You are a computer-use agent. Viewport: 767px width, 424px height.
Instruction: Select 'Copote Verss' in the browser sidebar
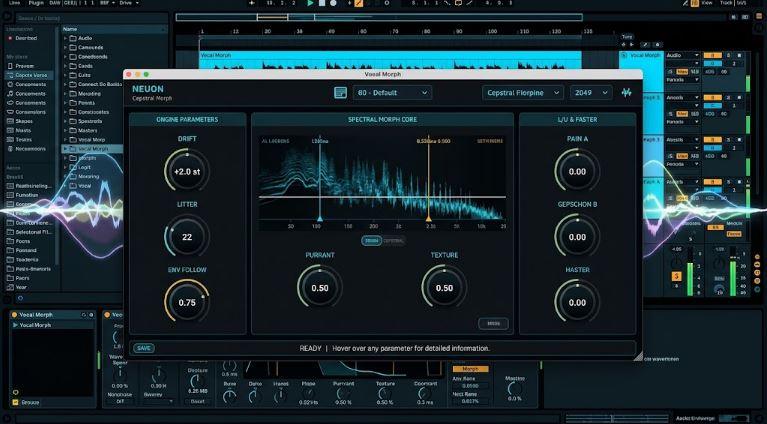31,75
